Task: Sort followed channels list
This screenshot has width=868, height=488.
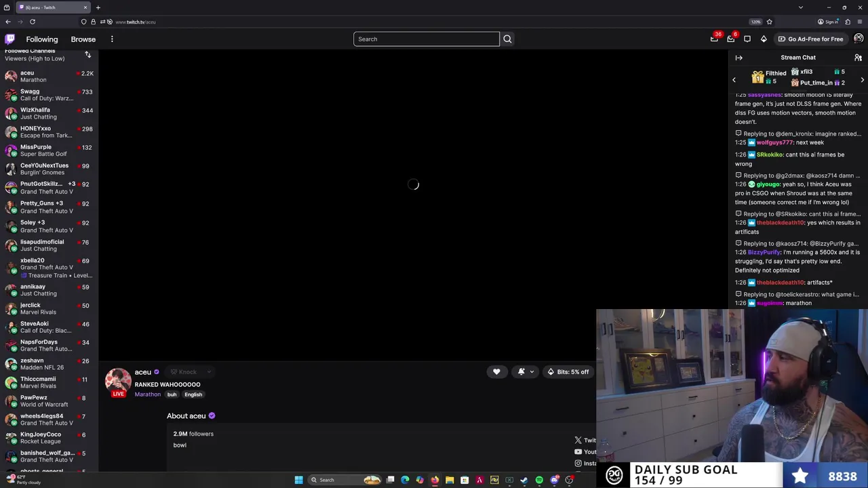Action: coord(87,54)
